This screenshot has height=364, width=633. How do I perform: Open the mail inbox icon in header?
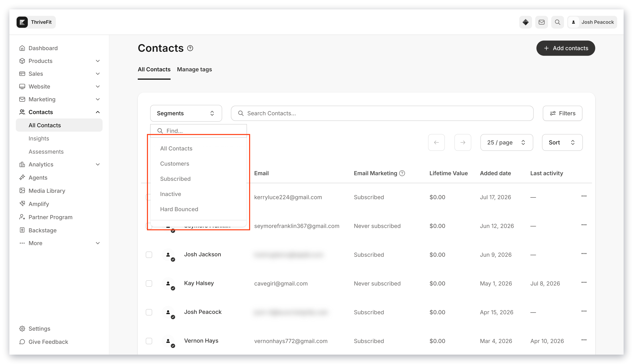(x=541, y=22)
